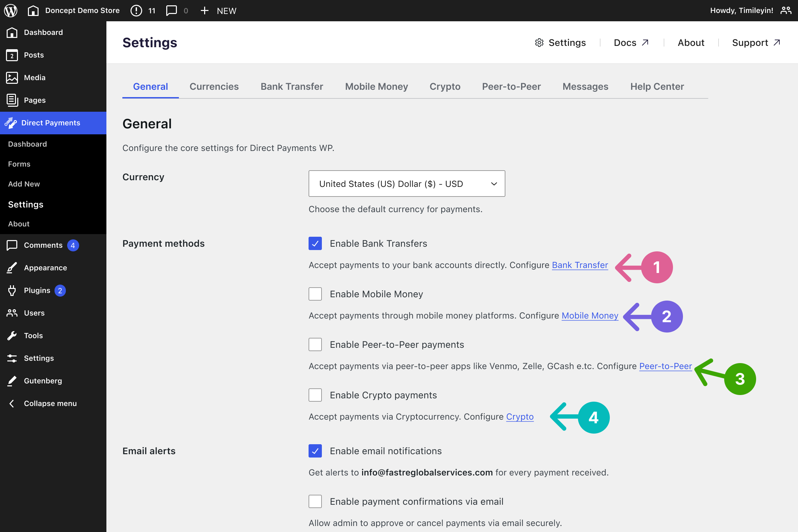Open the Currency dropdown
Screen dimensions: 798x532
tap(406, 184)
